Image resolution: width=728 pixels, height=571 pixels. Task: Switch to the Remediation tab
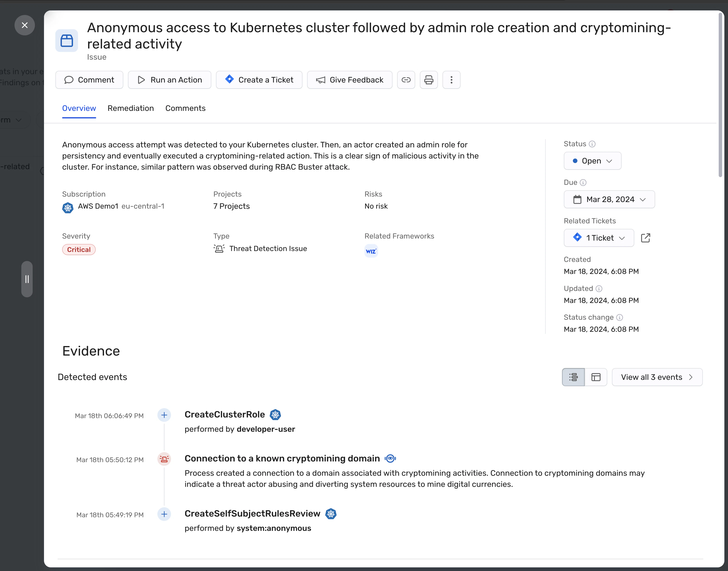pyautogui.click(x=131, y=108)
